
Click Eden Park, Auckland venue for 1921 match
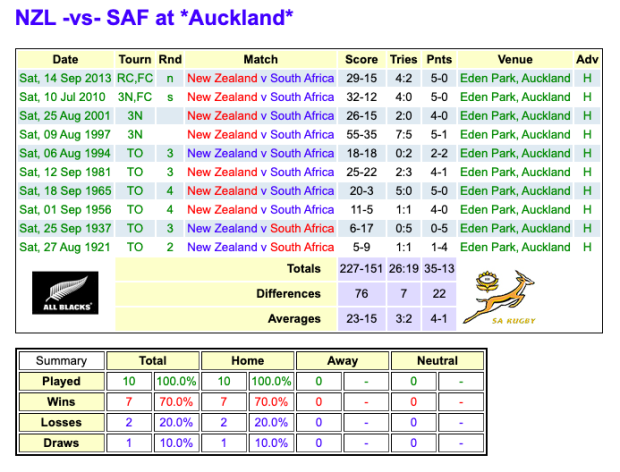[x=515, y=247]
